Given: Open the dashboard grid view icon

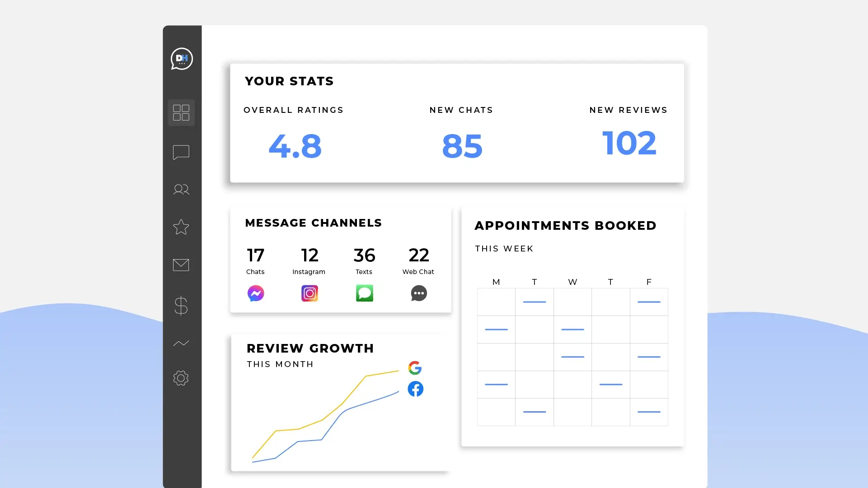Looking at the screenshot, I should point(181,112).
